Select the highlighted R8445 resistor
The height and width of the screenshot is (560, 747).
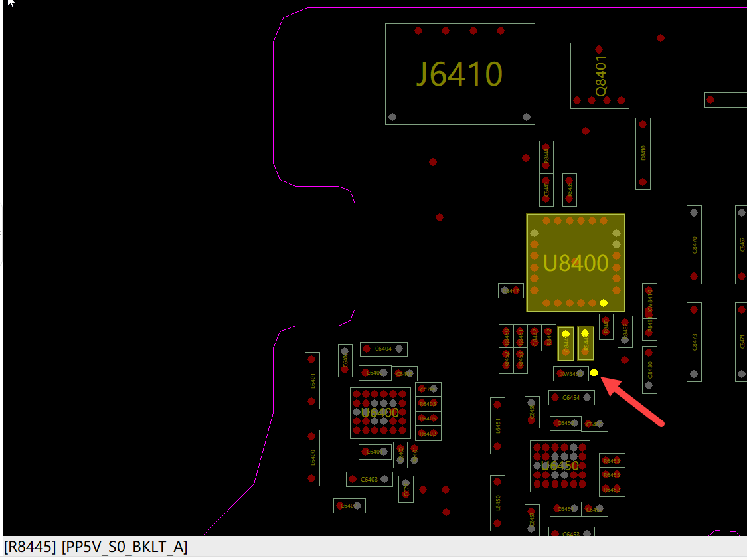(x=586, y=343)
